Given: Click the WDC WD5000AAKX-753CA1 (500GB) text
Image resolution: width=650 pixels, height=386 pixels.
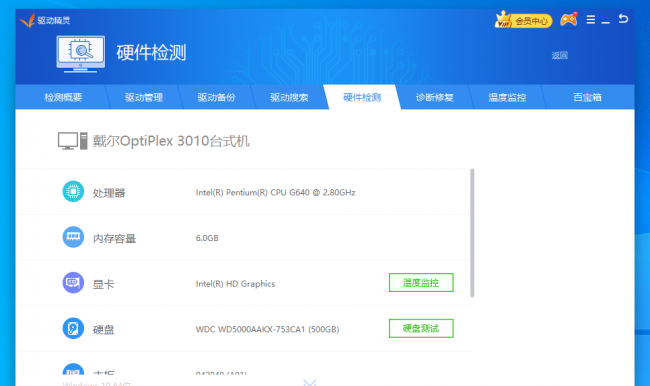Looking at the screenshot, I should coord(267,329).
